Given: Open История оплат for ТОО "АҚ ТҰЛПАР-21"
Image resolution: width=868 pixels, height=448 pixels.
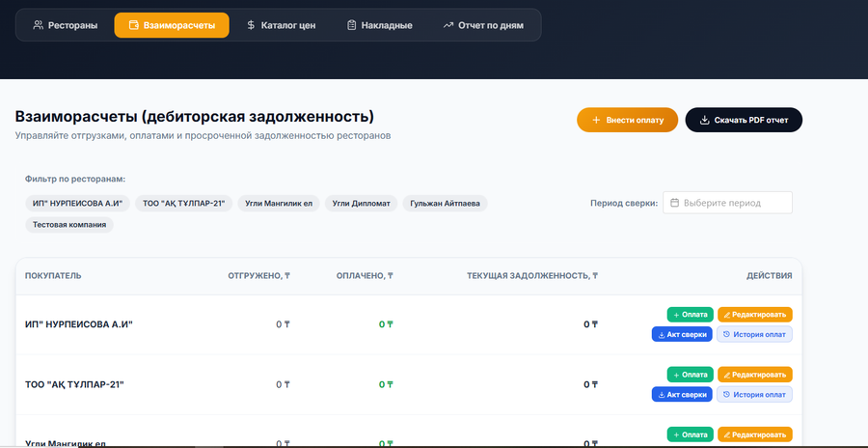Looking at the screenshot, I should 754,394.
